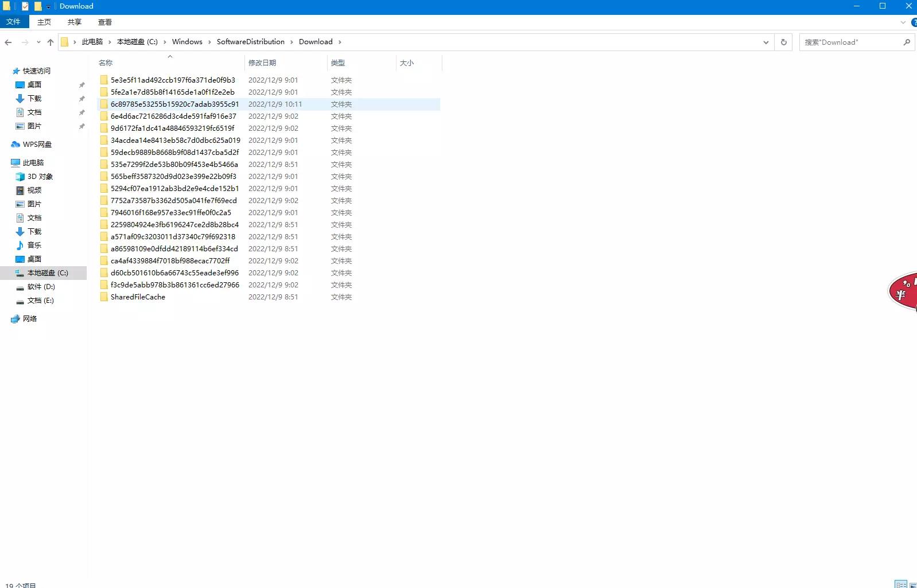Click SoftwareDistribution in the breadcrumb path
This screenshot has height=588, width=917.
250,42
